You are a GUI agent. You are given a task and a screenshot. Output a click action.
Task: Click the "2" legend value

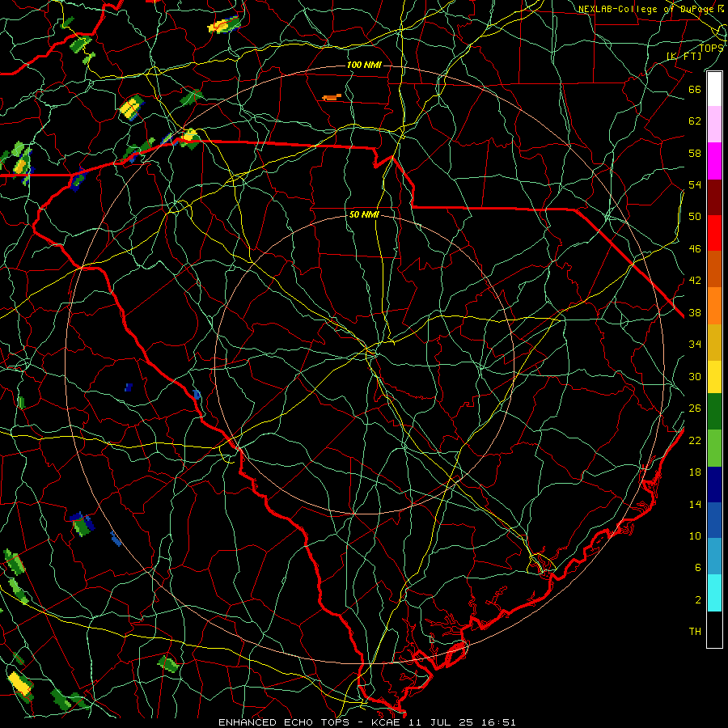[698, 600]
